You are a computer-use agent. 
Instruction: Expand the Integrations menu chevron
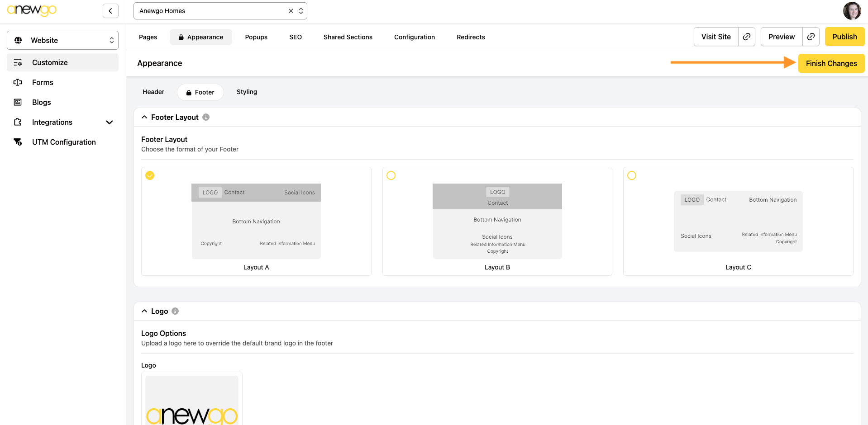pyautogui.click(x=109, y=122)
